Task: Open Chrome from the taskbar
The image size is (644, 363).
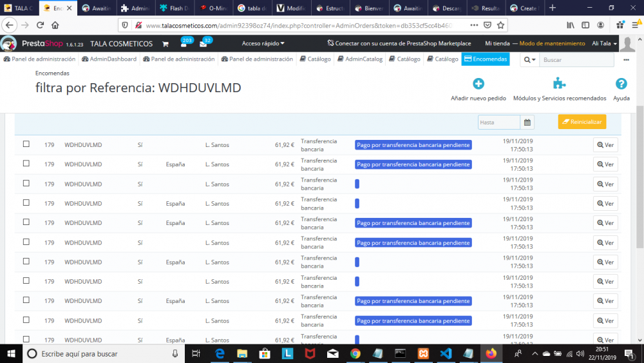Action: (355, 353)
